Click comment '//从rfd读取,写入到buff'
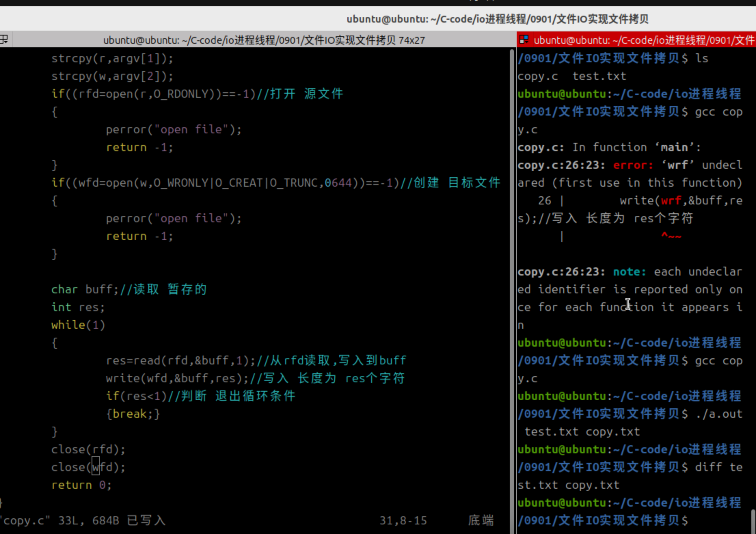This screenshot has height=534, width=756. tap(331, 361)
